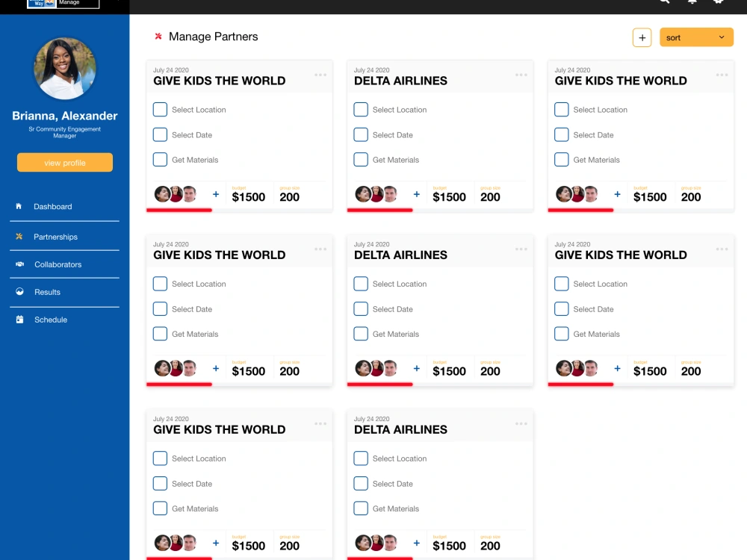Screen dimensions: 747x560
Task: Check Select Location on the top-left Give Kids the World card
Action: point(160,110)
